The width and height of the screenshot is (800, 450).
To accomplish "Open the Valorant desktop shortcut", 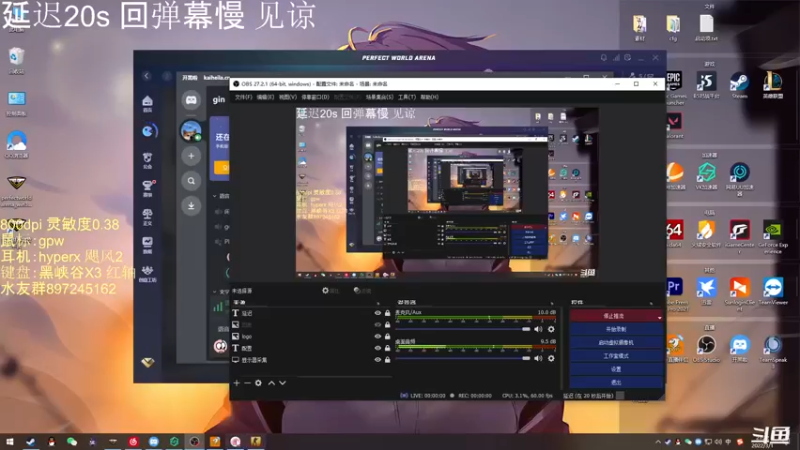I will (x=674, y=126).
